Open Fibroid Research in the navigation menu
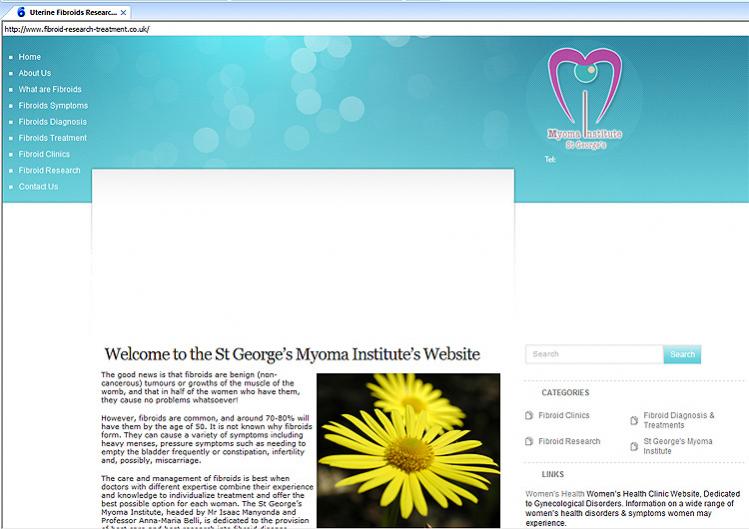This screenshot has width=749, height=529. (49, 171)
